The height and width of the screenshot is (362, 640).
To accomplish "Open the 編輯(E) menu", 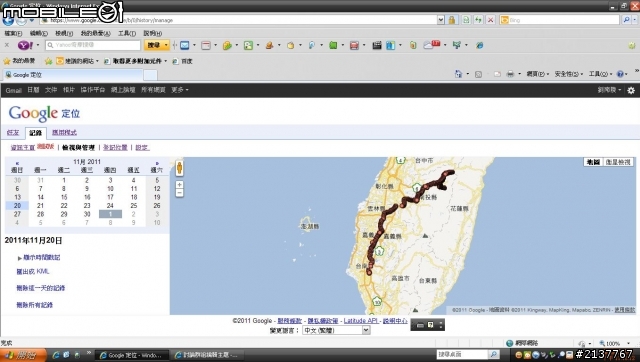I will [39, 33].
